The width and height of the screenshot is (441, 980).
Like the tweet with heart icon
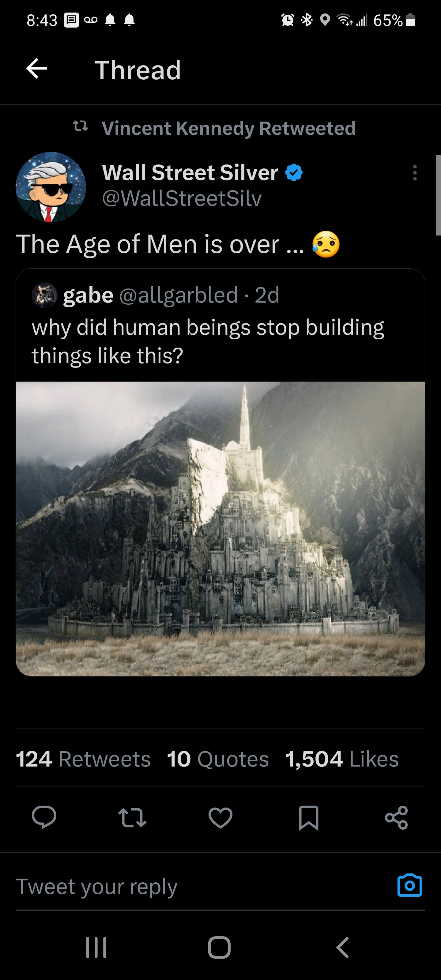pyautogui.click(x=220, y=817)
